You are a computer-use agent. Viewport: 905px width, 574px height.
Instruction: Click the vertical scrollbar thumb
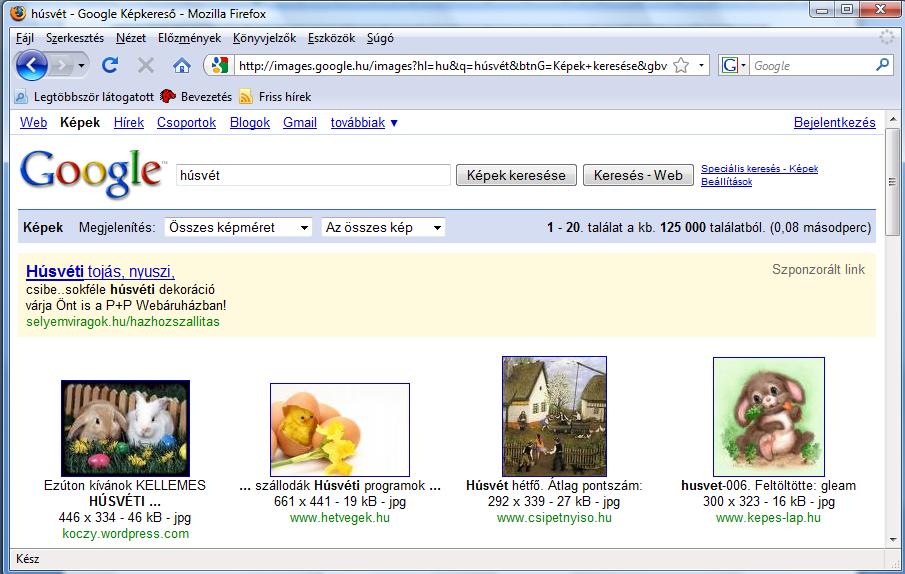point(893,182)
